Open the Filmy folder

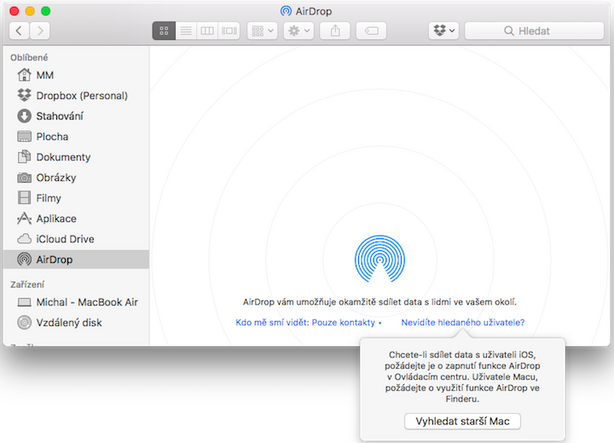tap(76, 198)
